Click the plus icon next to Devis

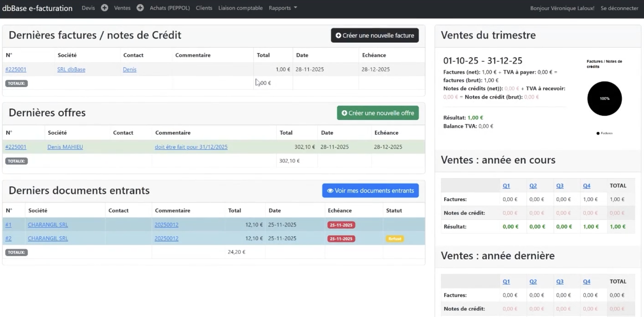tap(104, 8)
